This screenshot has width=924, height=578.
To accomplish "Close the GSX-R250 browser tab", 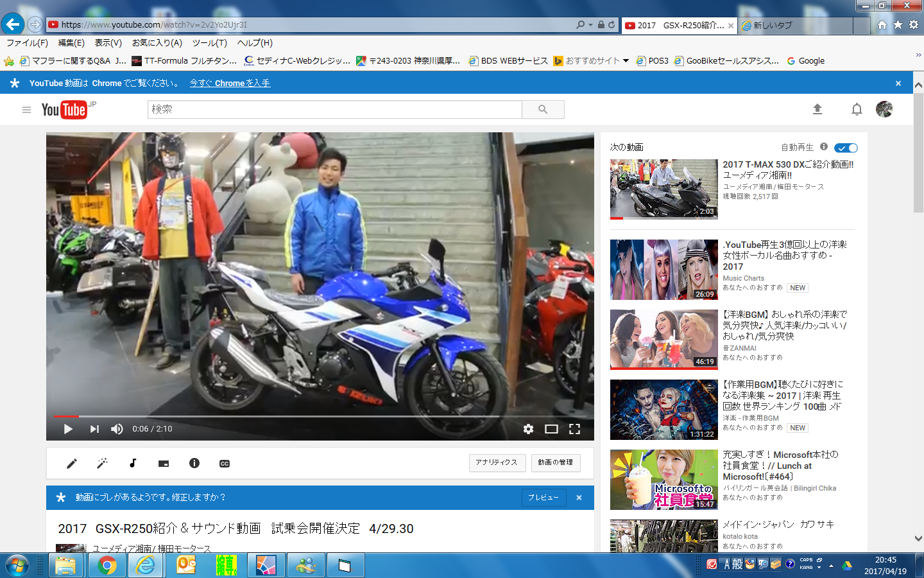I will click(730, 26).
